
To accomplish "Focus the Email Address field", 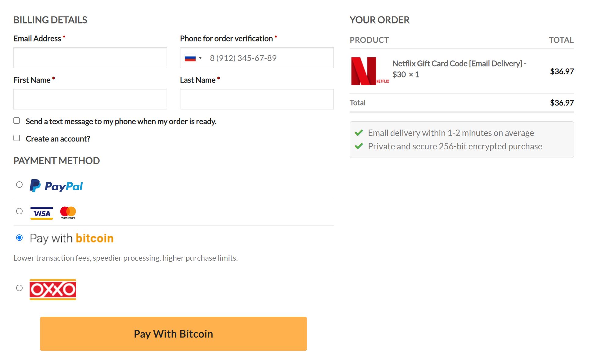I will (90, 58).
